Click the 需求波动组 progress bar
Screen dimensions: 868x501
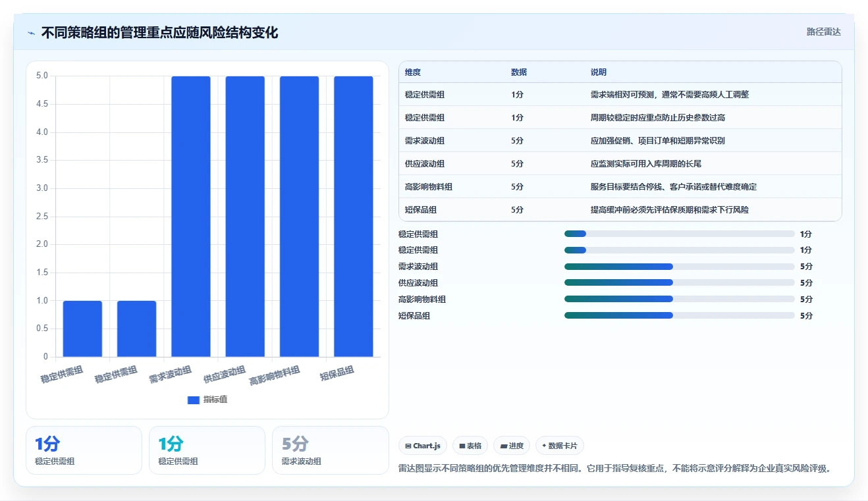pyautogui.click(x=680, y=267)
